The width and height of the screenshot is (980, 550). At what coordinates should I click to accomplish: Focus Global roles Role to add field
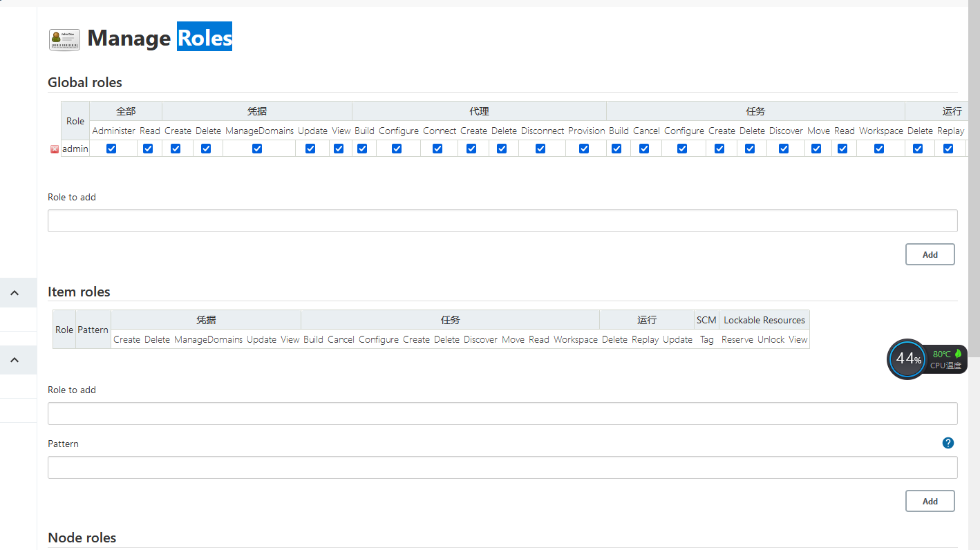pyautogui.click(x=502, y=220)
